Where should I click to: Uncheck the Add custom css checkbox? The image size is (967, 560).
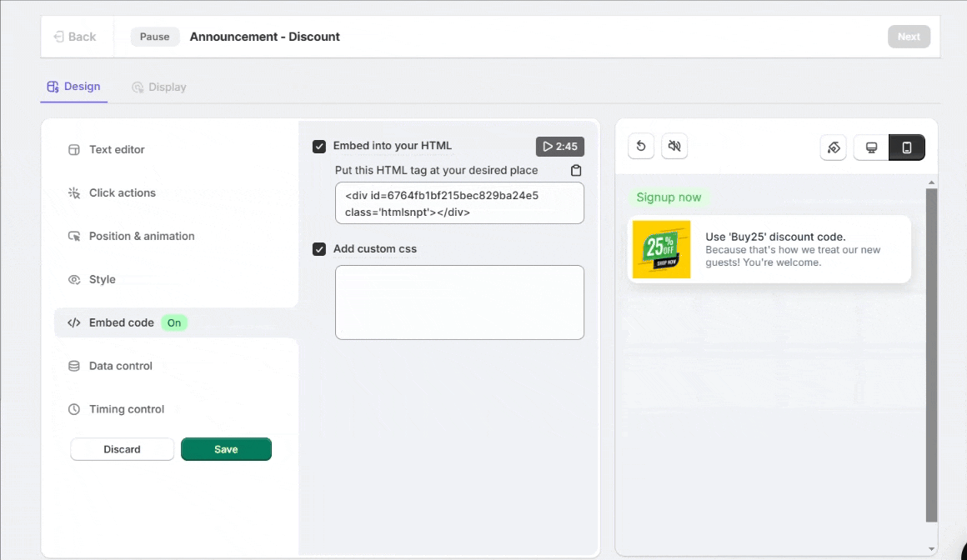click(x=319, y=249)
